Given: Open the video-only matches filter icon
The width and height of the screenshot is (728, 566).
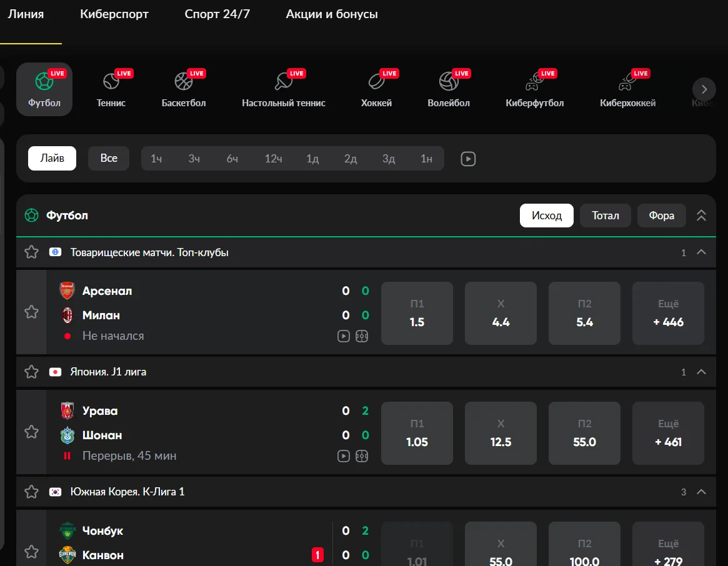Looking at the screenshot, I should pyautogui.click(x=468, y=158).
